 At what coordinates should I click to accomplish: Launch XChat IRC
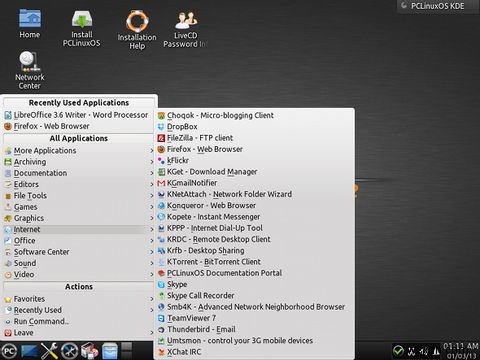coord(255,352)
